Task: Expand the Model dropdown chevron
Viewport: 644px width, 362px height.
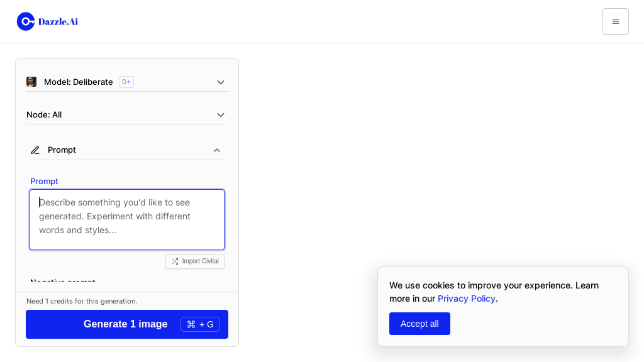Action: [221, 82]
